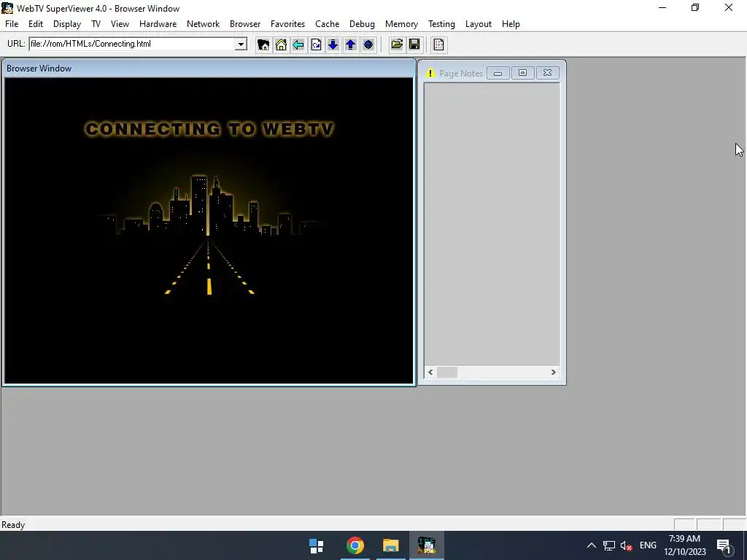Close the Page Notes panel
747x560 pixels.
coord(547,73)
